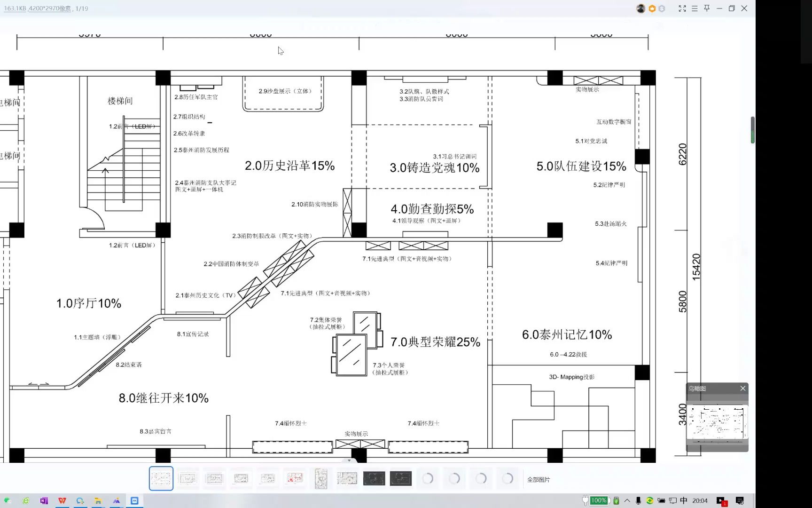Close the 鸟瞰图 overview panel
This screenshot has height=508, width=812.
[743, 388]
